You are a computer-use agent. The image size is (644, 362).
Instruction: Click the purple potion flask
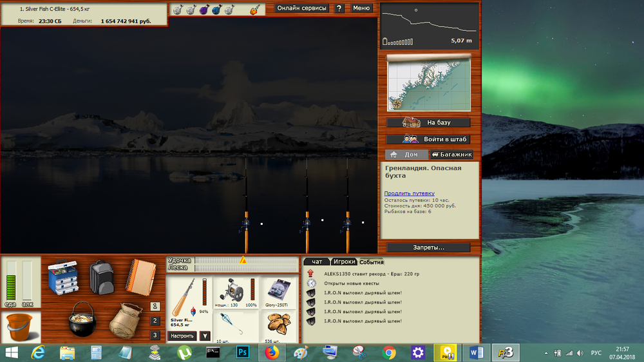point(204,10)
